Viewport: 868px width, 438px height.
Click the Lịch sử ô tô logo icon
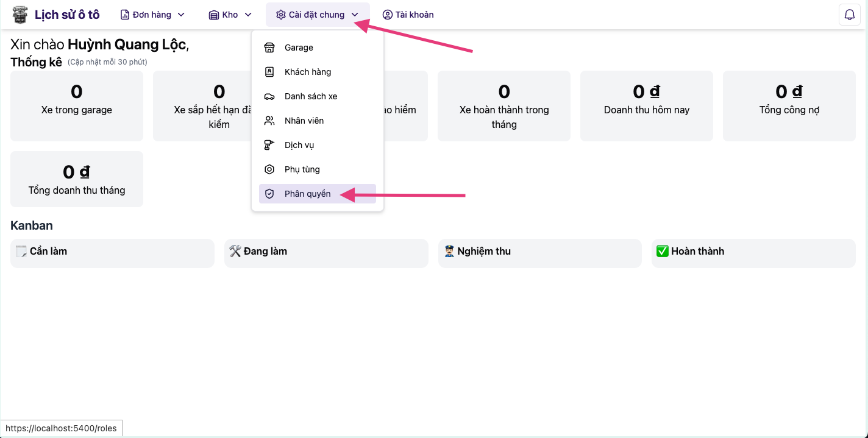click(x=20, y=15)
